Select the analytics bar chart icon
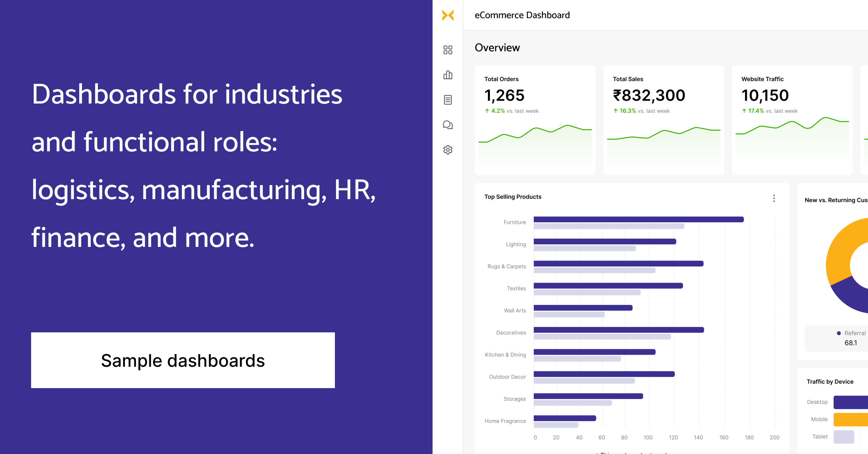 pyautogui.click(x=448, y=75)
